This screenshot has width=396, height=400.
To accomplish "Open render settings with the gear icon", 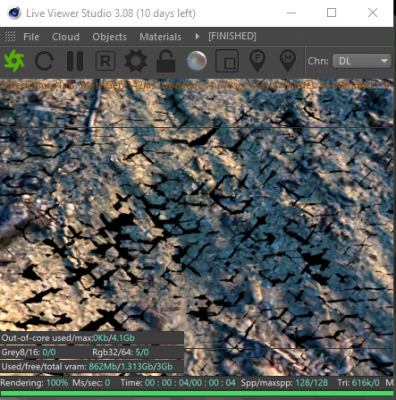I will [x=136, y=61].
